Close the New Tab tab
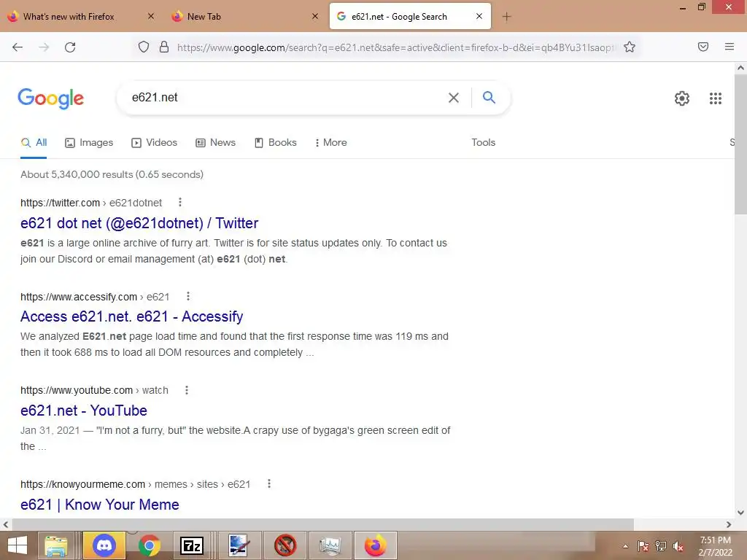Viewport: 747px width, 560px height. (x=315, y=16)
